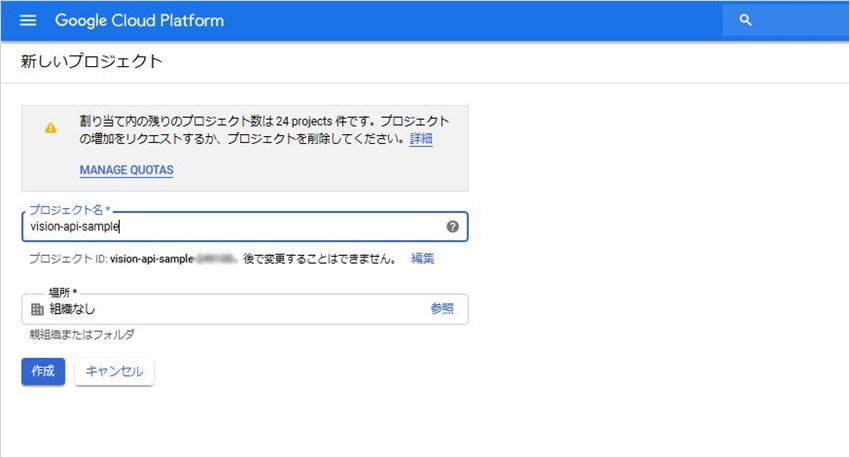Open the MANAGE QUOTAS link
Image resolution: width=850 pixels, height=458 pixels.
click(x=126, y=170)
